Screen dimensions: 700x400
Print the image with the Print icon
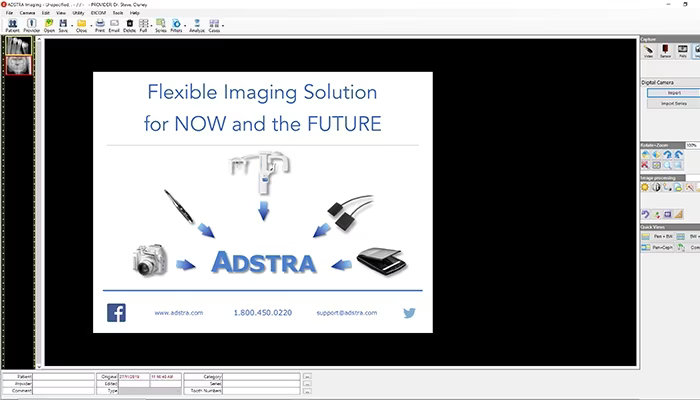click(x=100, y=25)
